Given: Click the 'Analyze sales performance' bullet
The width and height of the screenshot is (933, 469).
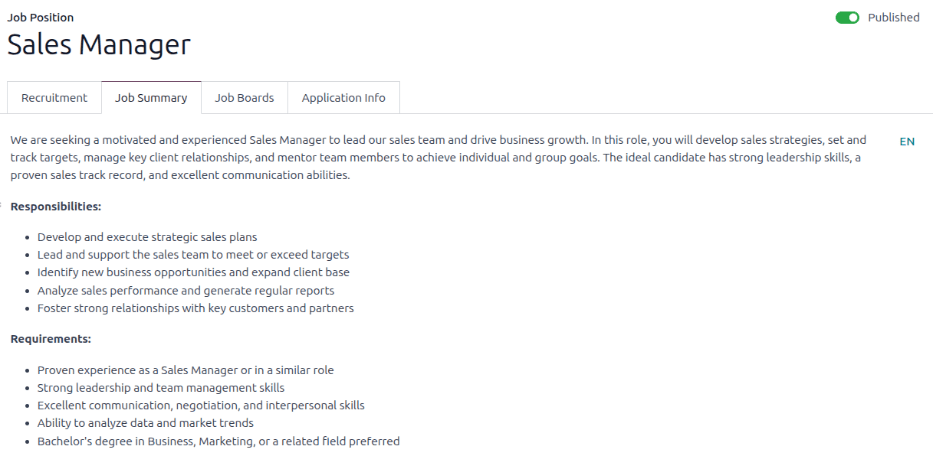Looking at the screenshot, I should (x=185, y=290).
